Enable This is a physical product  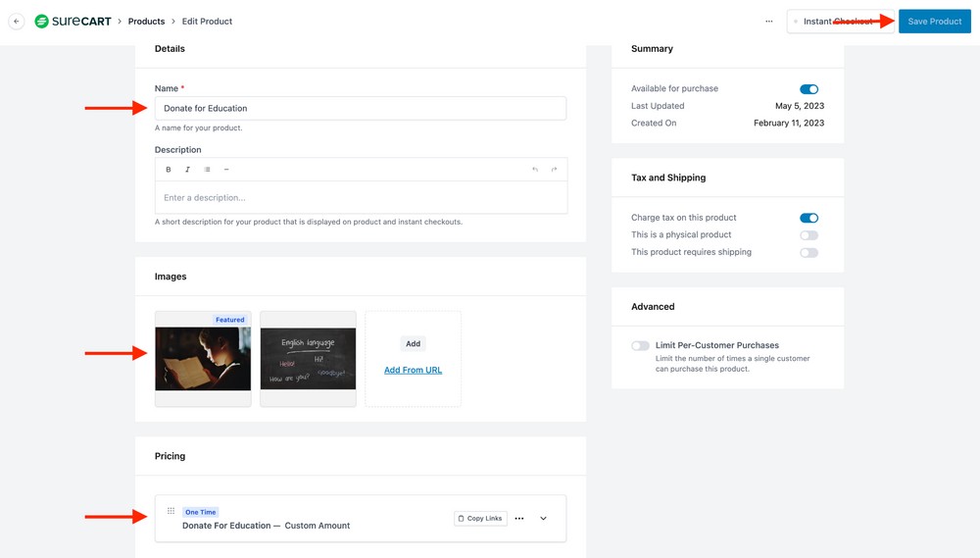(808, 235)
